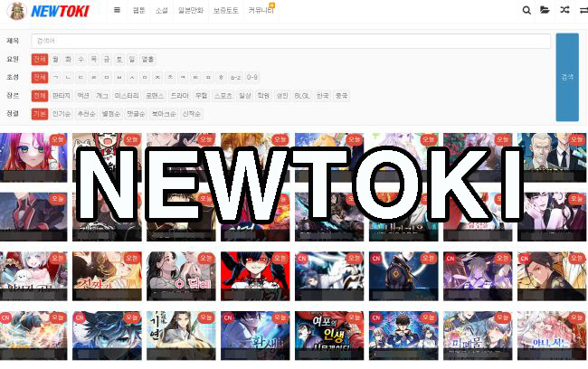This screenshot has height=369, width=588.
Task: Sort by 북마크순
Action: click(164, 114)
